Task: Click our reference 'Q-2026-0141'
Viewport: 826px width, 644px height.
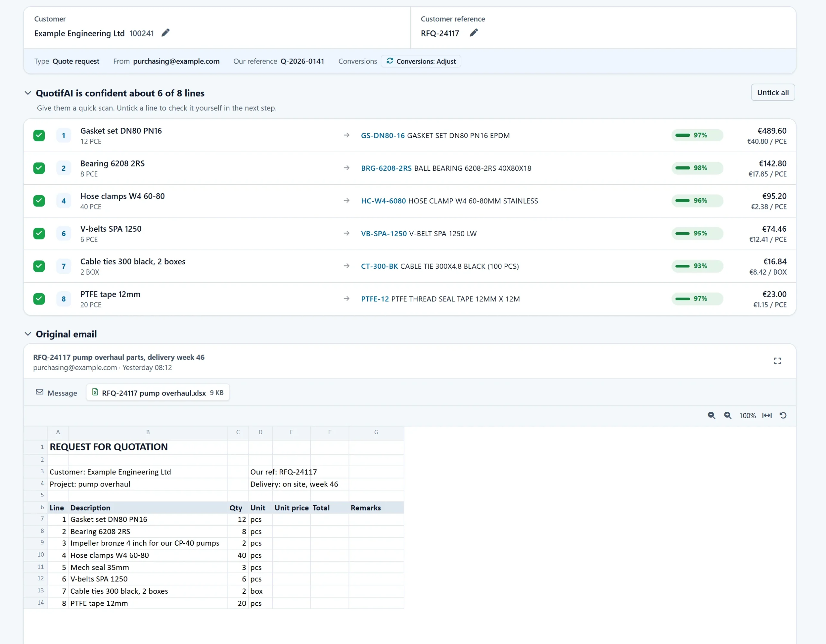Action: tap(302, 61)
